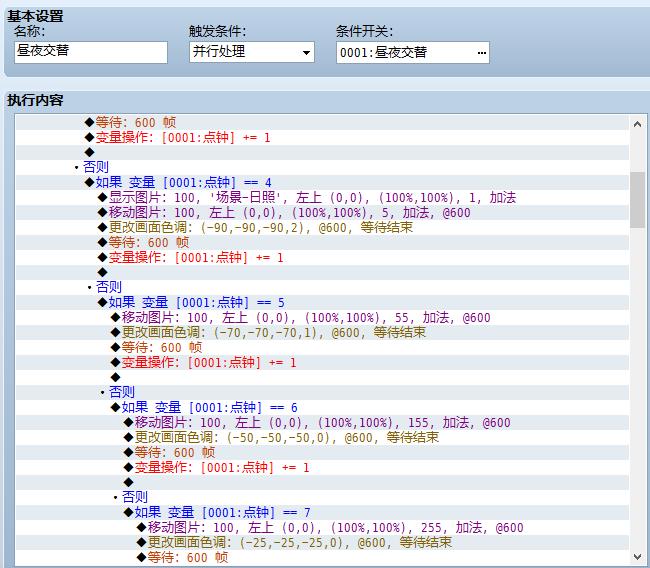The height and width of the screenshot is (568, 650).
Task: Click the vertical scrollbar thumb of command list
Action: coord(638,200)
